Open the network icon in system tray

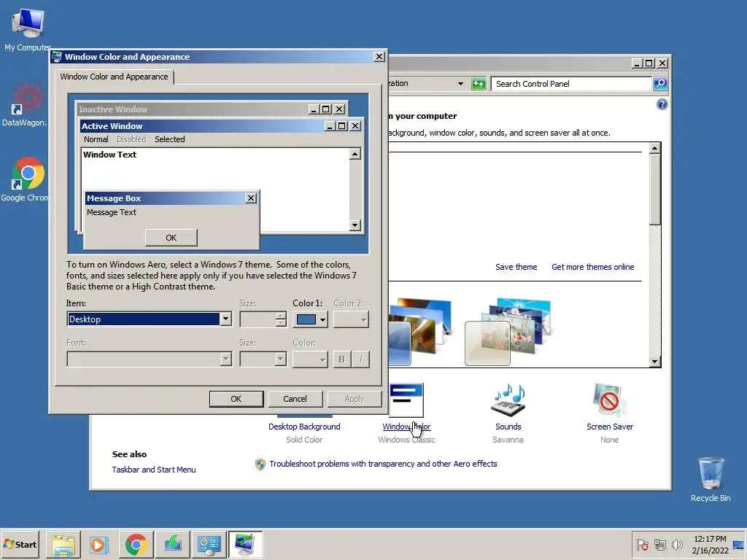point(659,544)
